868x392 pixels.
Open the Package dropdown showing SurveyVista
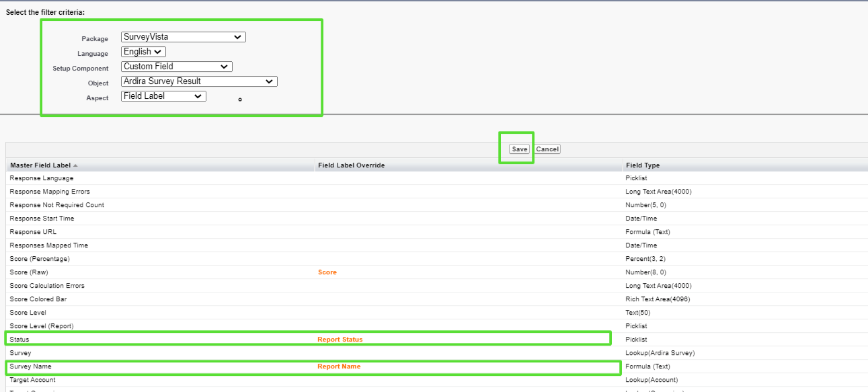(183, 37)
